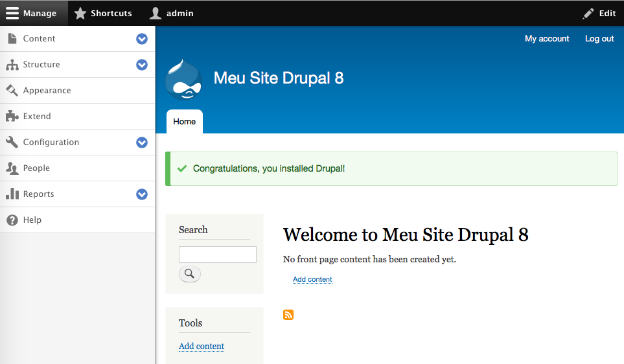Click Add content link in Tools block
Viewport: 624px width, 364px height.
[202, 346]
